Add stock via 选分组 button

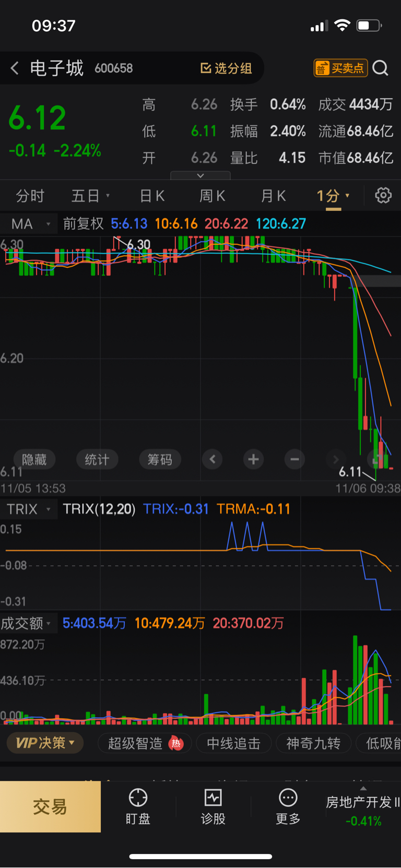click(226, 68)
